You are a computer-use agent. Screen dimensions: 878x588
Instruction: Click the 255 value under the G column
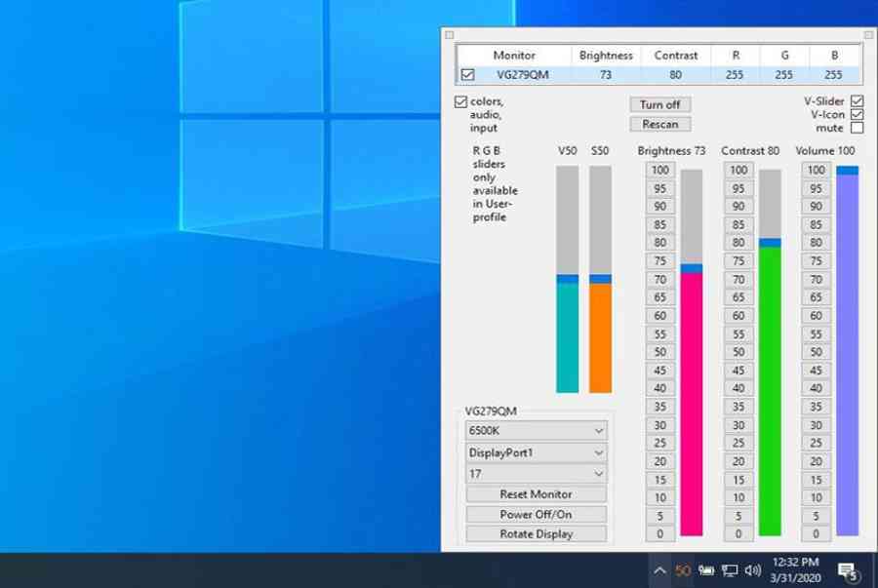[x=784, y=75]
